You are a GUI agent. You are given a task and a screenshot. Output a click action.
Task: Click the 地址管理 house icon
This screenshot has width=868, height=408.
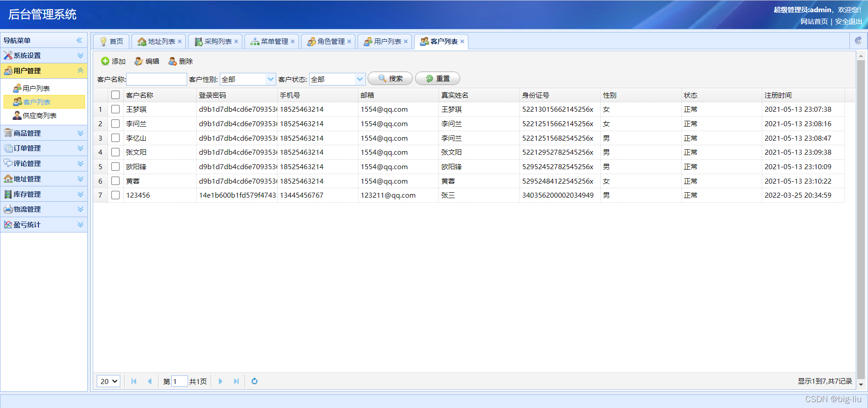(8, 179)
